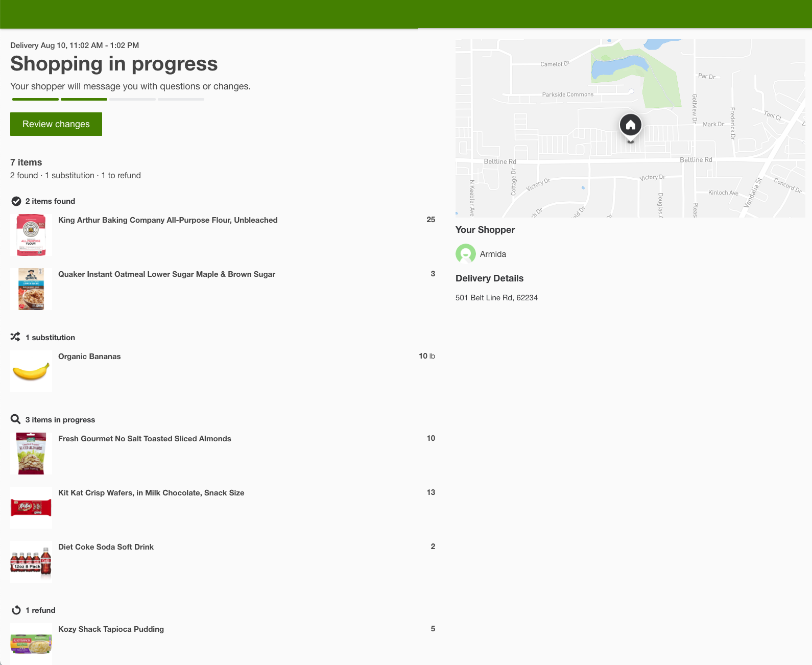812x665 pixels.
Task: Open the King Arthur flour product image
Action: click(31, 235)
